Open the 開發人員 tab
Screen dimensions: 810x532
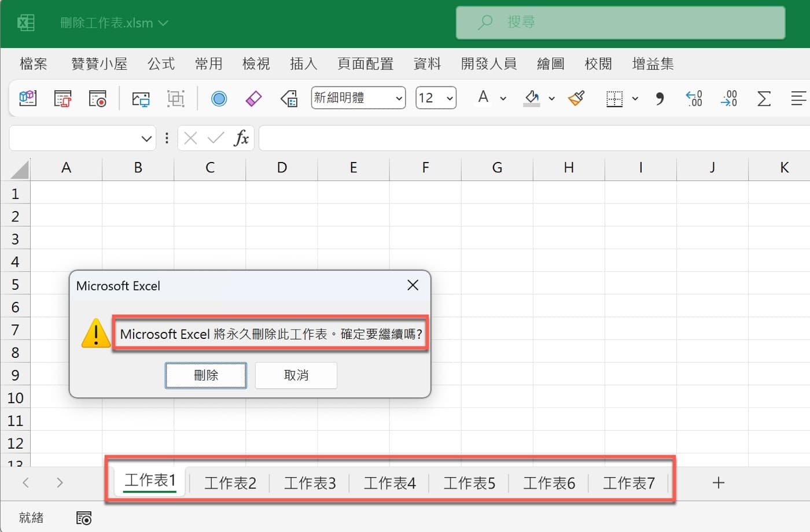[489, 64]
